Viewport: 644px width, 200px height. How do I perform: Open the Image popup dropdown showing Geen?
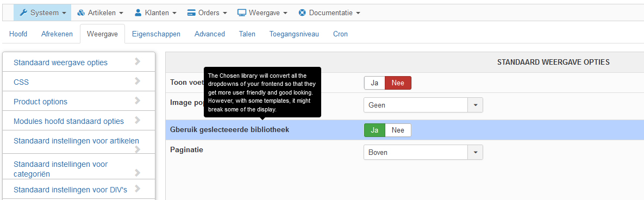423,105
